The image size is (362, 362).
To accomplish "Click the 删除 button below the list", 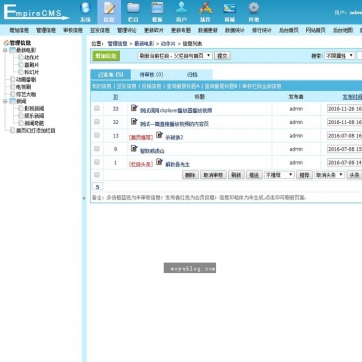I will [x=190, y=175].
